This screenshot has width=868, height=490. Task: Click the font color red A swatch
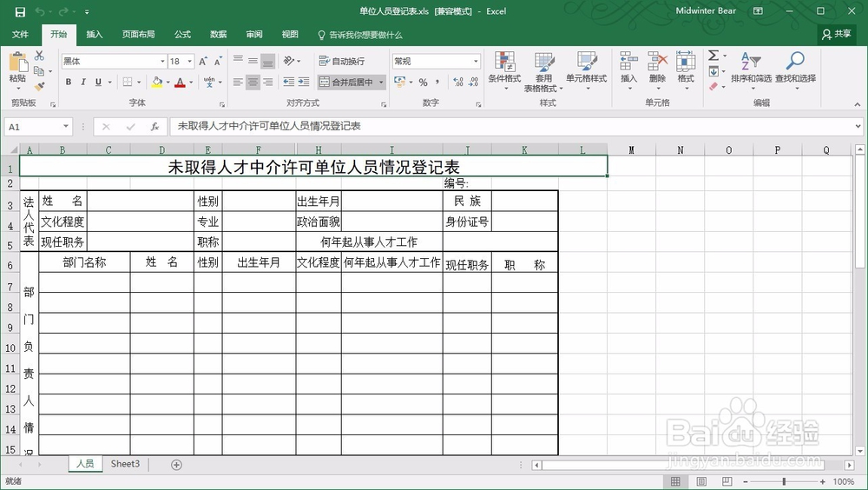point(180,83)
